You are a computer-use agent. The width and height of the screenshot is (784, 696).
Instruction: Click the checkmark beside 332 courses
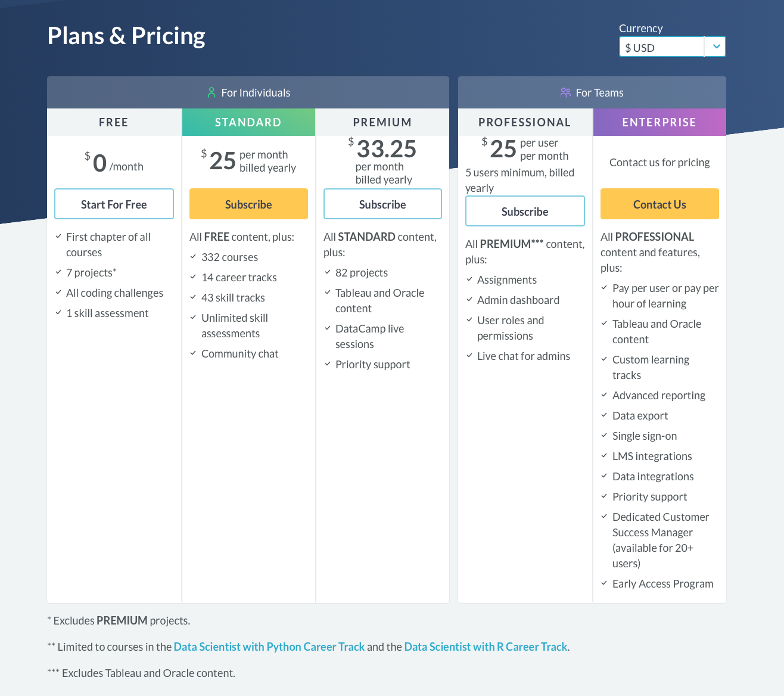[x=193, y=257]
